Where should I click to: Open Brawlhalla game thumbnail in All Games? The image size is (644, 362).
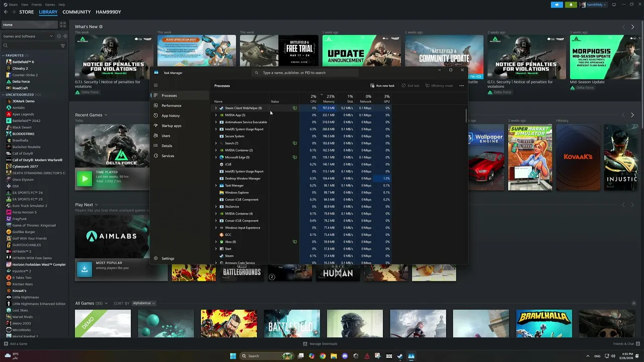(x=544, y=323)
